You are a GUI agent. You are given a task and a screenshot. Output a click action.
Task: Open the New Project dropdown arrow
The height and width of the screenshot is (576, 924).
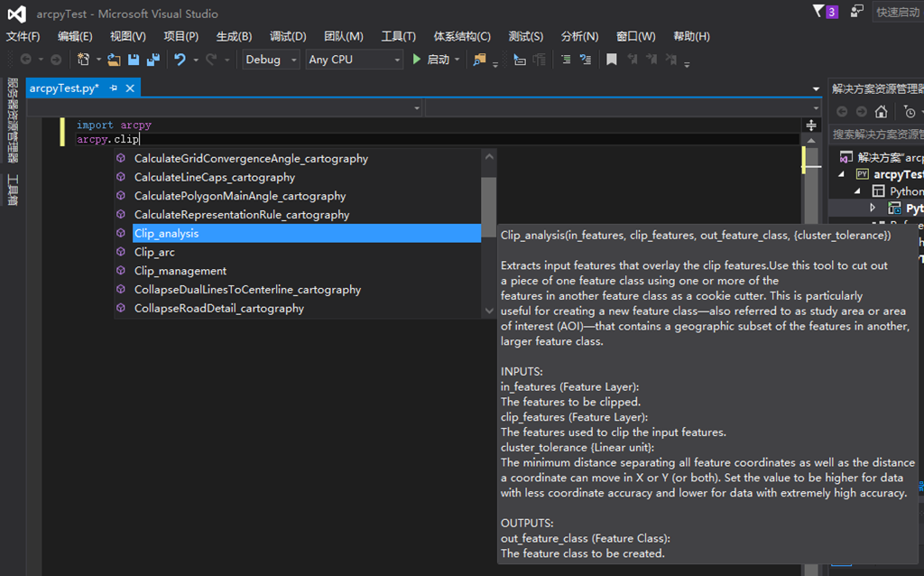click(98, 60)
